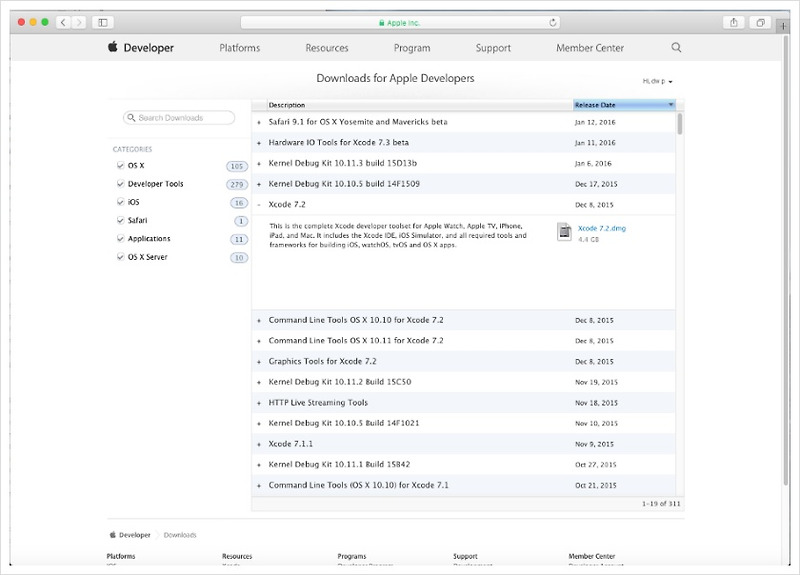Open the Program menu

pos(412,48)
